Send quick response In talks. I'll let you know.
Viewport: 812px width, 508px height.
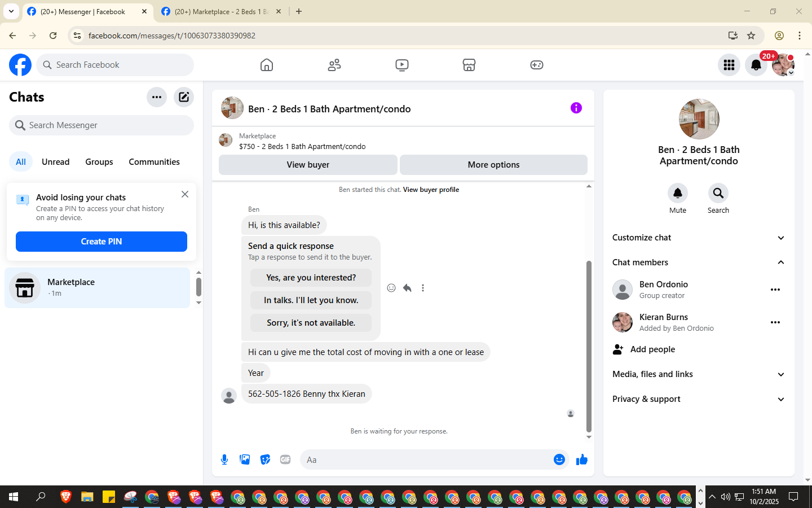(311, 300)
